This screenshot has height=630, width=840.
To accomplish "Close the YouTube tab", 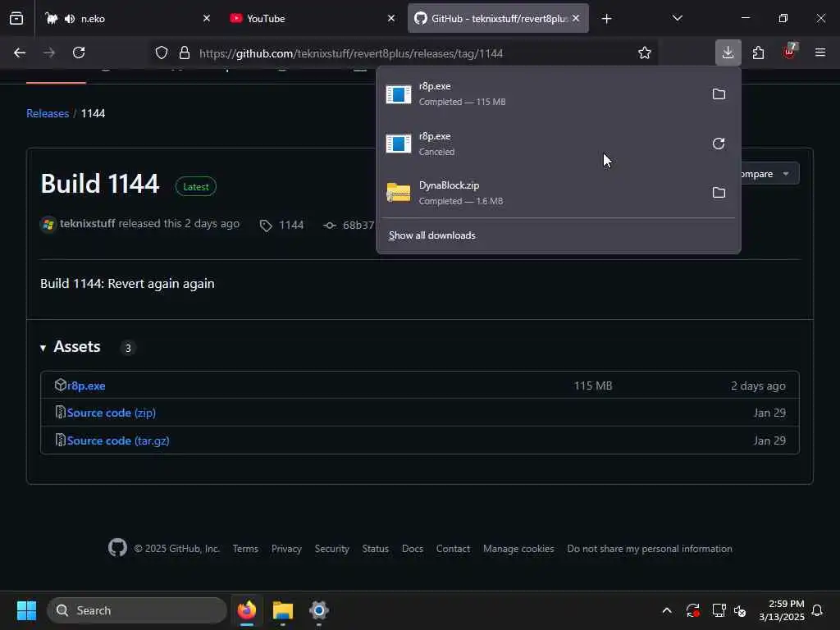I will pos(391,18).
